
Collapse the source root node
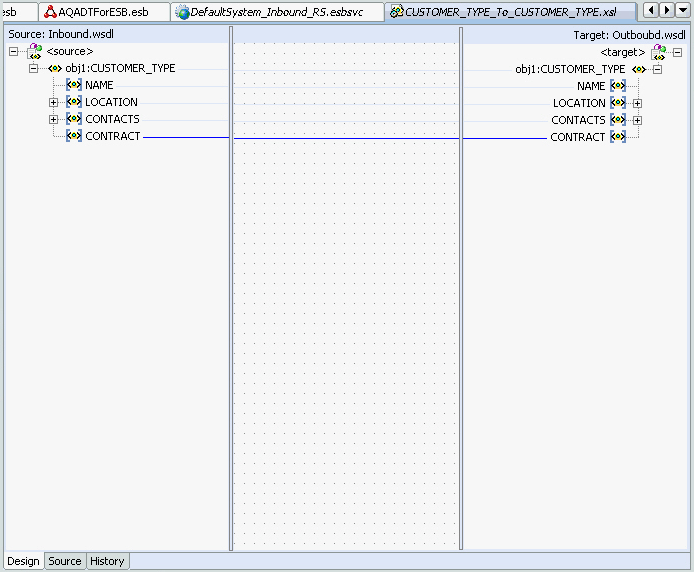coord(14,52)
